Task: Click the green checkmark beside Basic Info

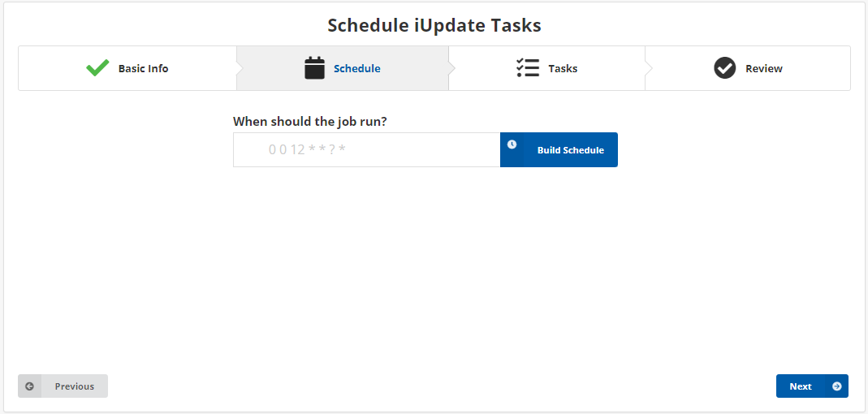Action: click(x=97, y=68)
